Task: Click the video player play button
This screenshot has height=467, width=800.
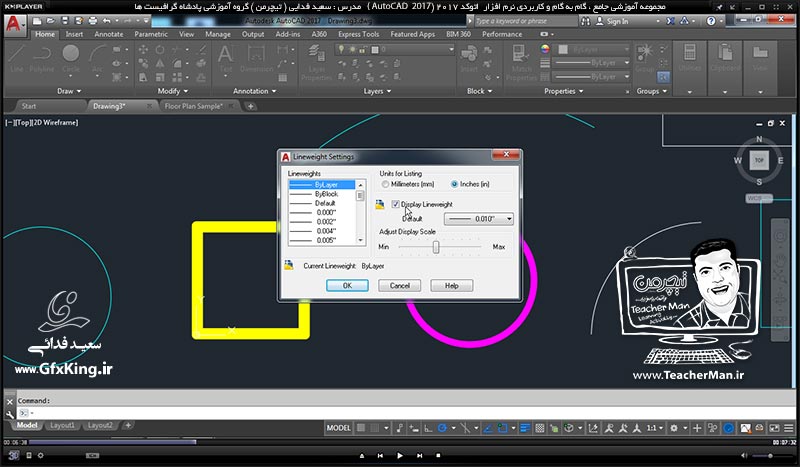Action: (x=399, y=455)
